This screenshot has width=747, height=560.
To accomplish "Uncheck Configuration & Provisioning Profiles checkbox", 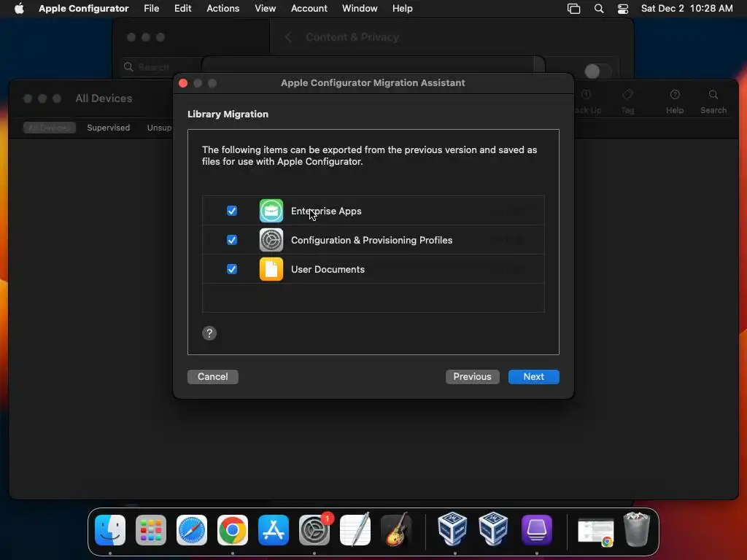I will [231, 240].
